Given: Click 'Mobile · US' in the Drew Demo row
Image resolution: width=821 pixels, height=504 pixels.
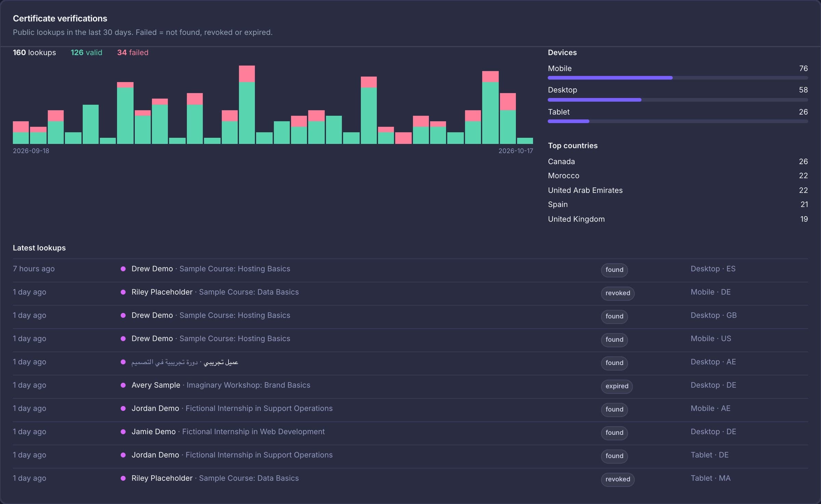Looking at the screenshot, I should pos(711,339).
